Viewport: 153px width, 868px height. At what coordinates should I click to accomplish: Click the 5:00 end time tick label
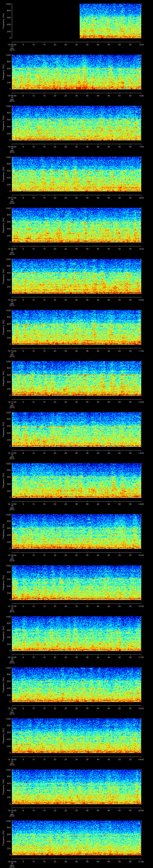coord(141,44)
